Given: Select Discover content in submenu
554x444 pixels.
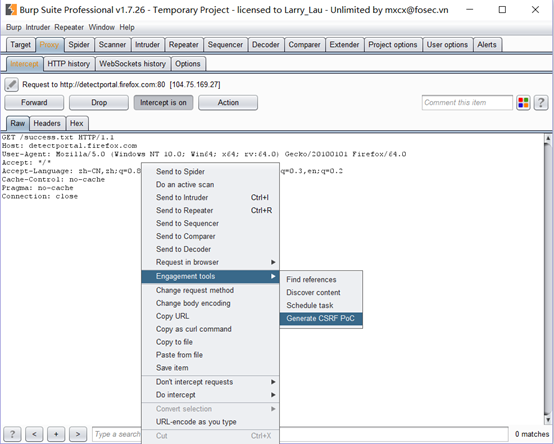Looking at the screenshot, I should pyautogui.click(x=321, y=292).
